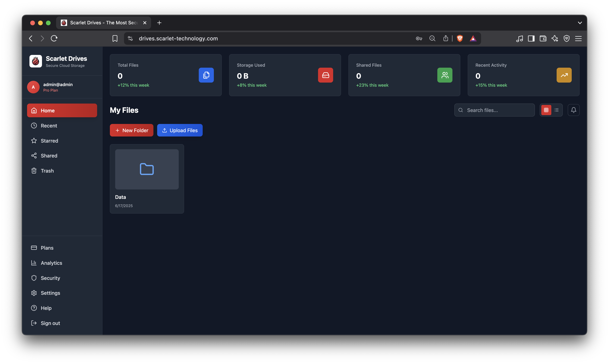The height and width of the screenshot is (364, 609).
Task: Click the blue Total Files icon
Action: click(206, 75)
